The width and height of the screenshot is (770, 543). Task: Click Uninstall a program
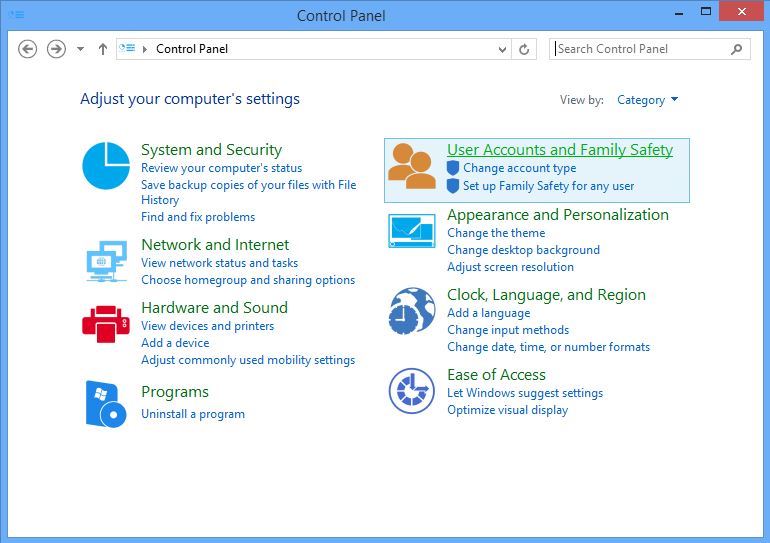[x=193, y=414]
